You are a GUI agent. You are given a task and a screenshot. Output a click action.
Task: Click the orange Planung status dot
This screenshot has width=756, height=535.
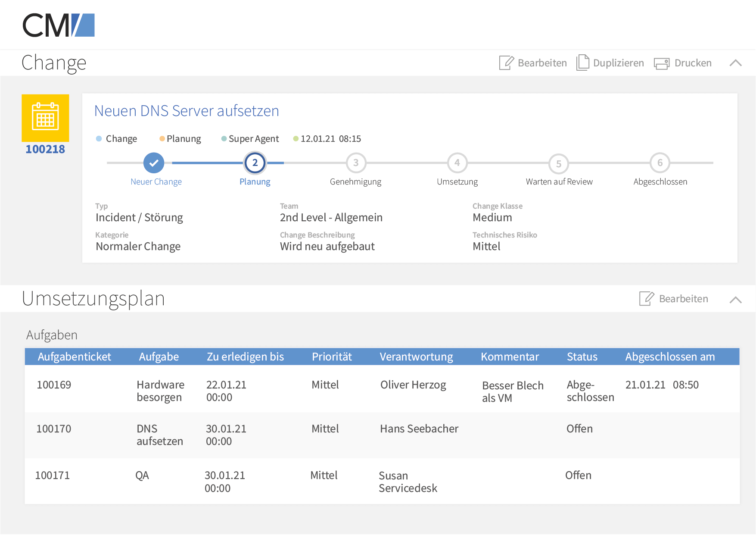point(162,138)
